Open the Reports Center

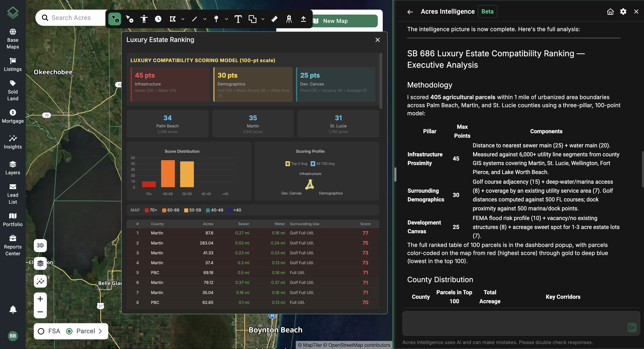click(13, 246)
